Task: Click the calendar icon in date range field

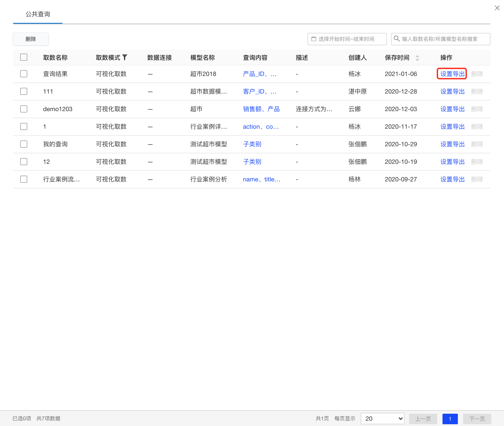Action: [x=314, y=39]
